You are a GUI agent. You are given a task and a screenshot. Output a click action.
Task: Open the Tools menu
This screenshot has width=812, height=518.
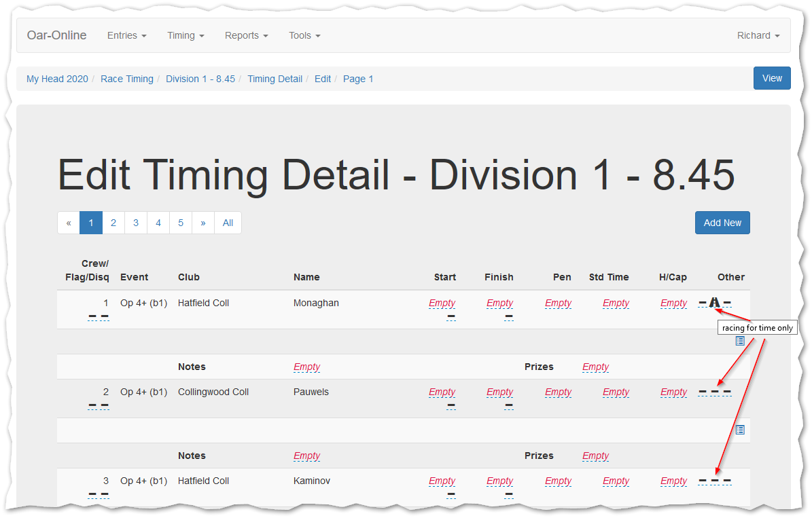[304, 35]
